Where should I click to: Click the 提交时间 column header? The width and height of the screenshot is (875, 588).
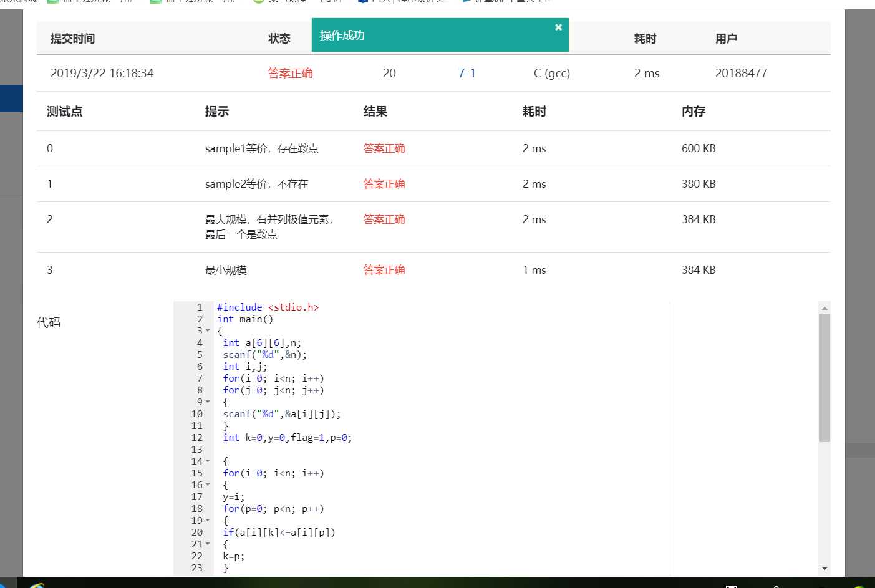(x=72, y=39)
